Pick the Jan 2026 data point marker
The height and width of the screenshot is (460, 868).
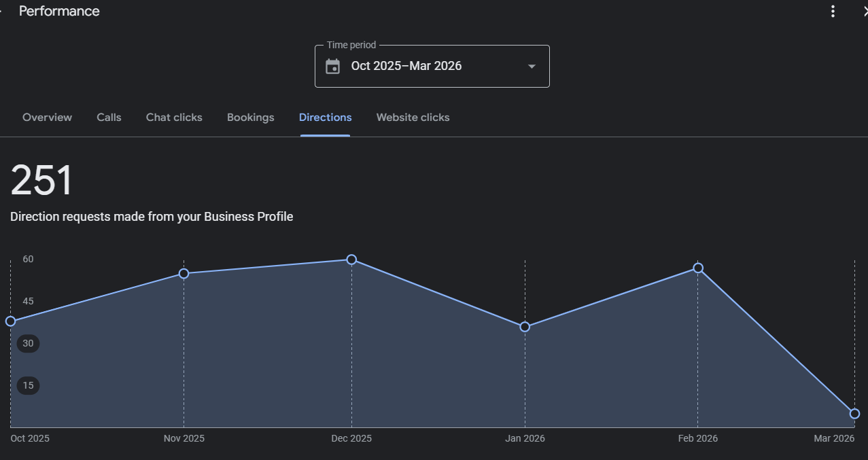(x=525, y=327)
